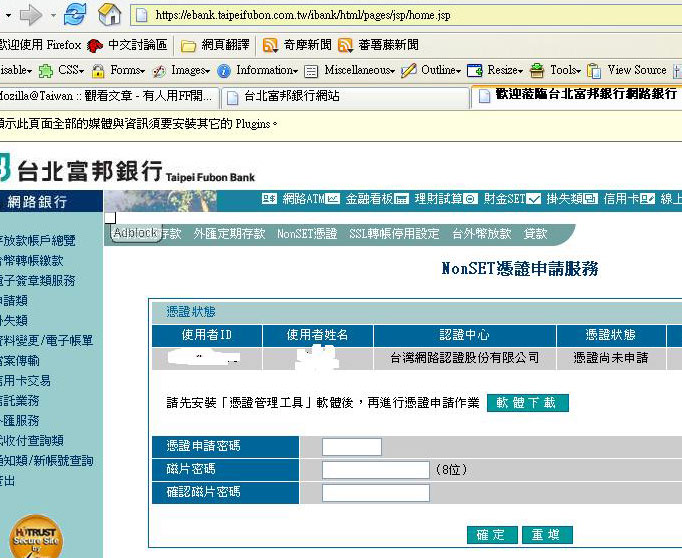This screenshot has width=682, height=558.
Task: Switch to the 台北富邦銀行網站 tab
Action: click(x=291, y=97)
